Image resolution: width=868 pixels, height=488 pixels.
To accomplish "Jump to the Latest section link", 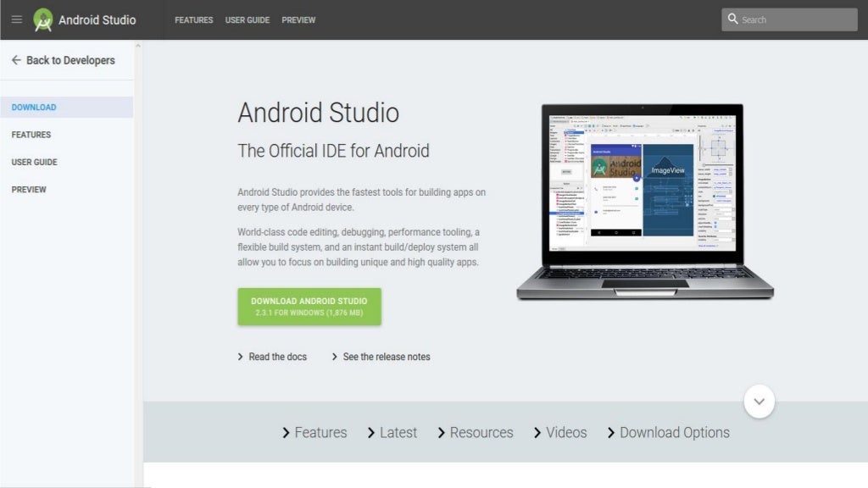I will [392, 433].
